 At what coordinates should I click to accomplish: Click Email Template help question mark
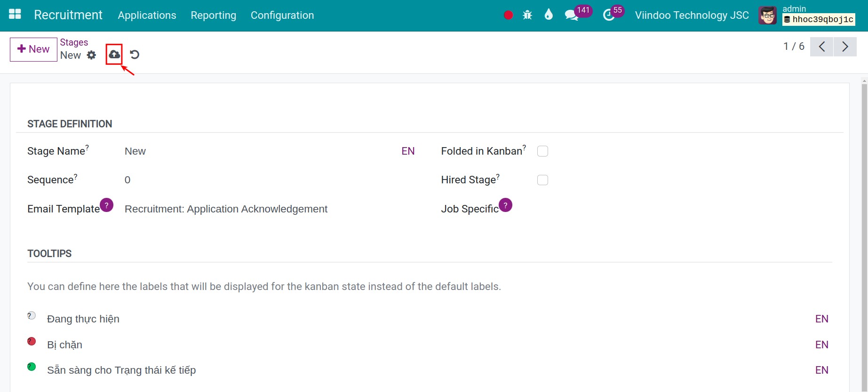coord(107,205)
